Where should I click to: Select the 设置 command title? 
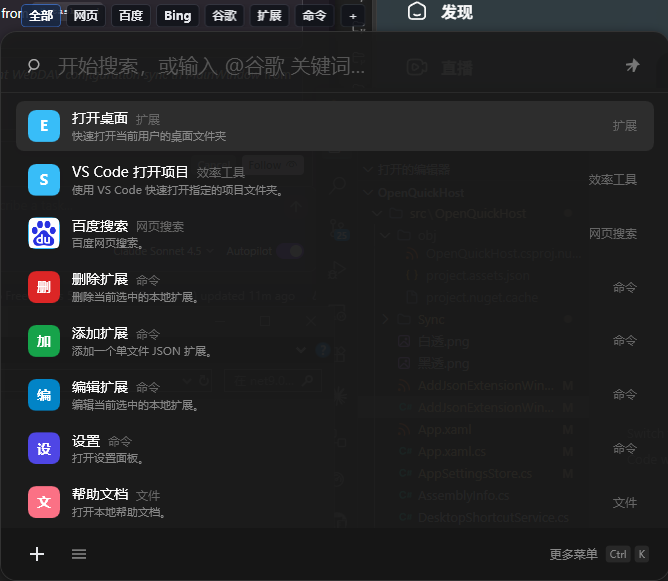point(86,441)
